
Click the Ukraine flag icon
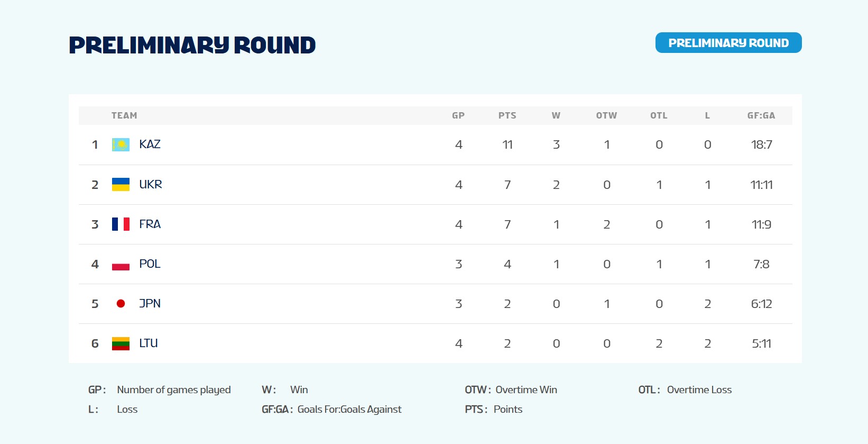pyautogui.click(x=121, y=184)
